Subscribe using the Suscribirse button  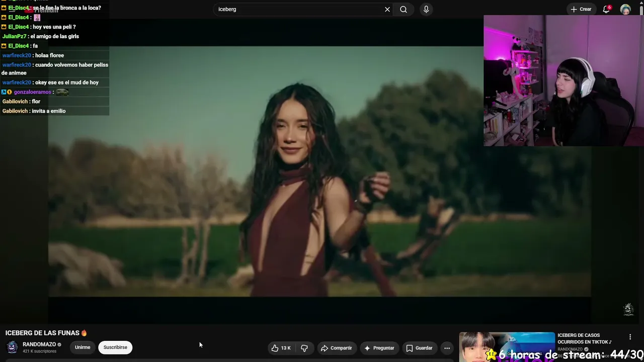point(115,347)
